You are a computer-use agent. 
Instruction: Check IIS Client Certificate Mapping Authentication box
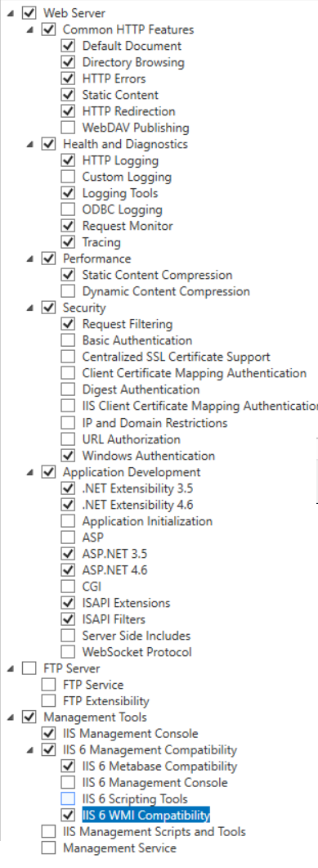(x=68, y=406)
